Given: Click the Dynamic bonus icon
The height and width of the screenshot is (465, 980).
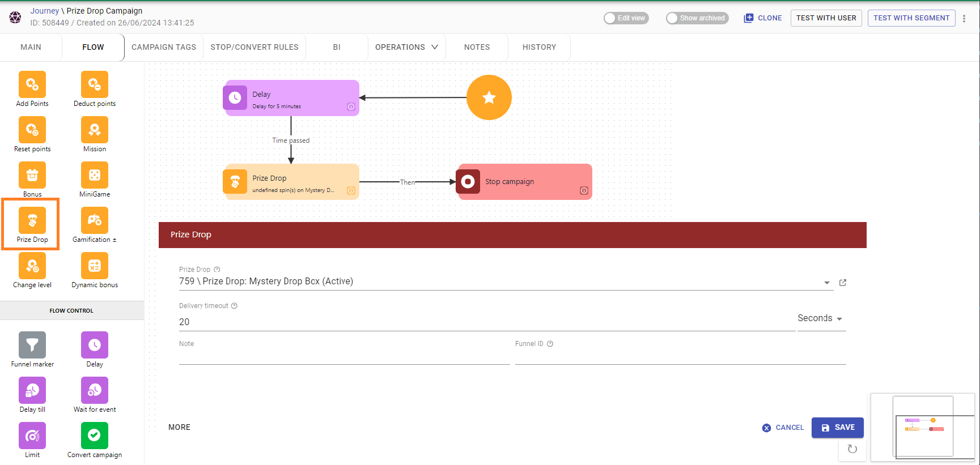Looking at the screenshot, I should click(95, 266).
